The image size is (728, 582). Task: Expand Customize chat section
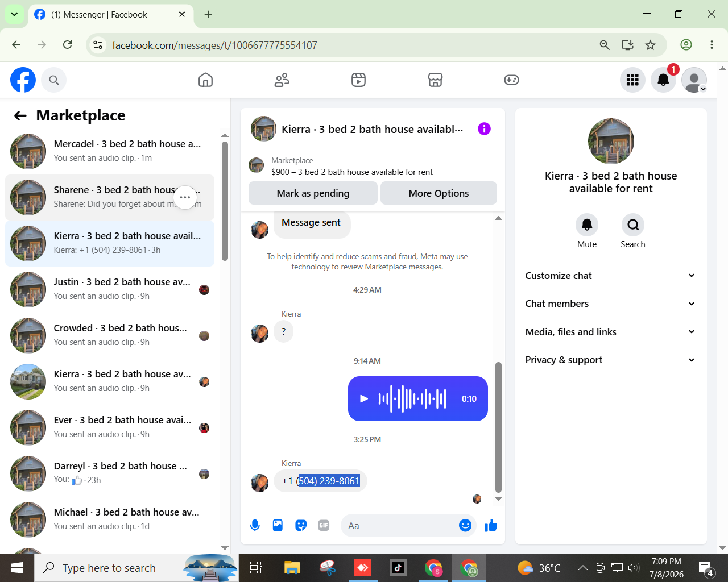tap(610, 276)
